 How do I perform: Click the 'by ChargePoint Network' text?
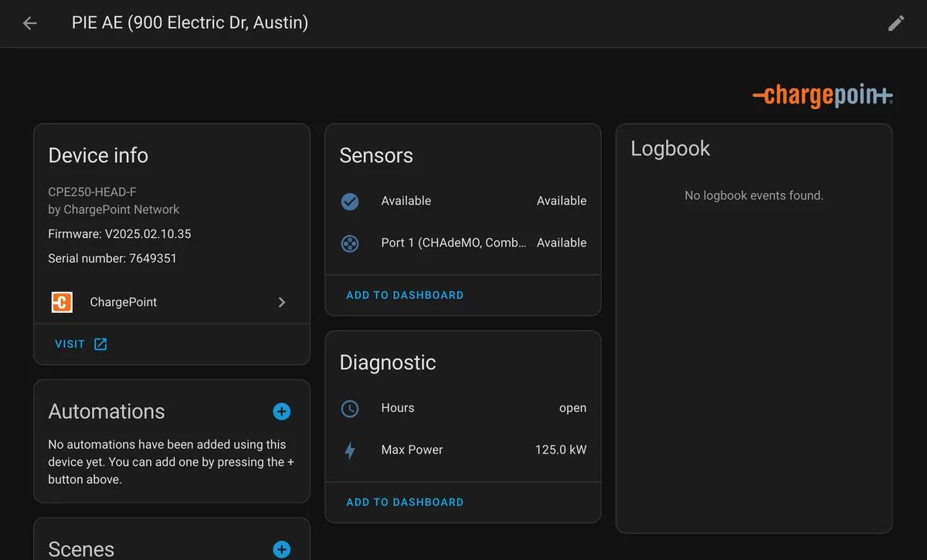(114, 209)
